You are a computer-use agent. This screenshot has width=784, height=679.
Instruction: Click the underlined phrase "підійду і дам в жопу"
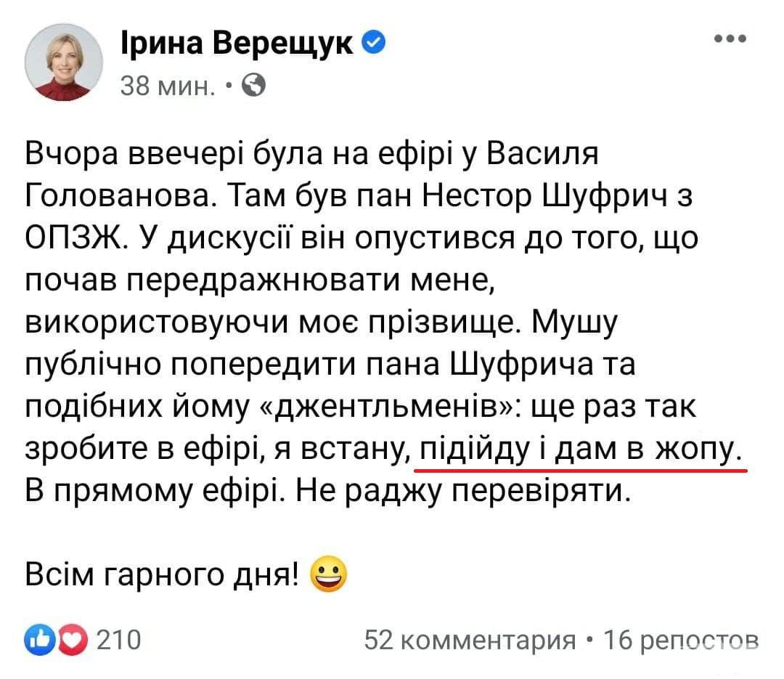click(580, 449)
